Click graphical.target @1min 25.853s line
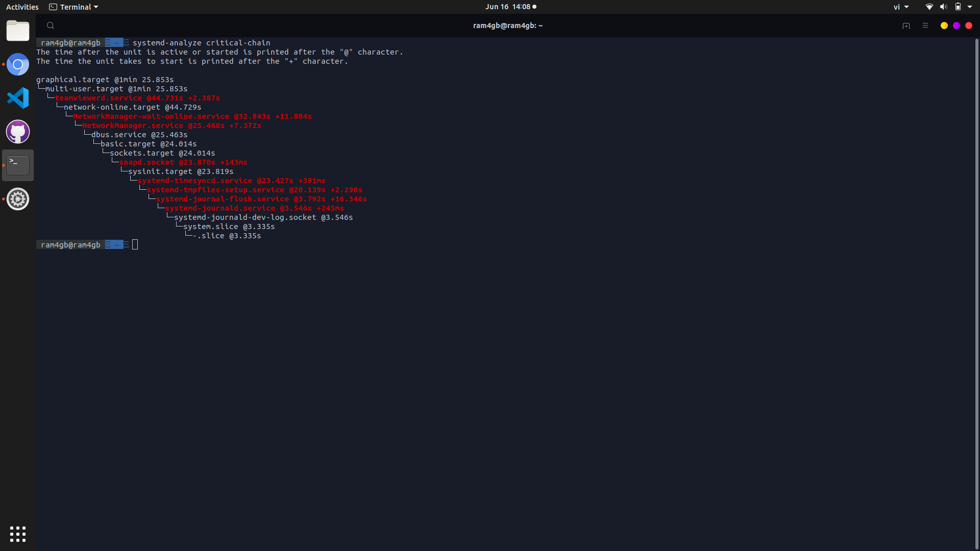The width and height of the screenshot is (980, 551). click(105, 80)
